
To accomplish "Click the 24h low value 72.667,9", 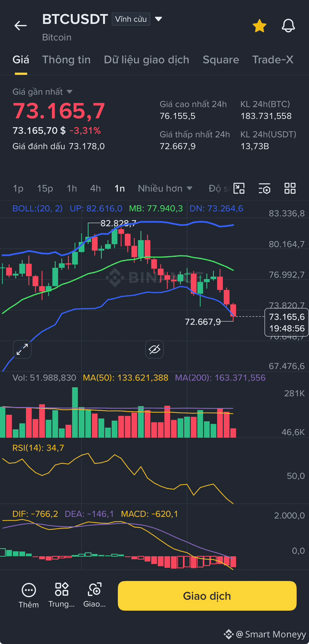I will pos(178,146).
